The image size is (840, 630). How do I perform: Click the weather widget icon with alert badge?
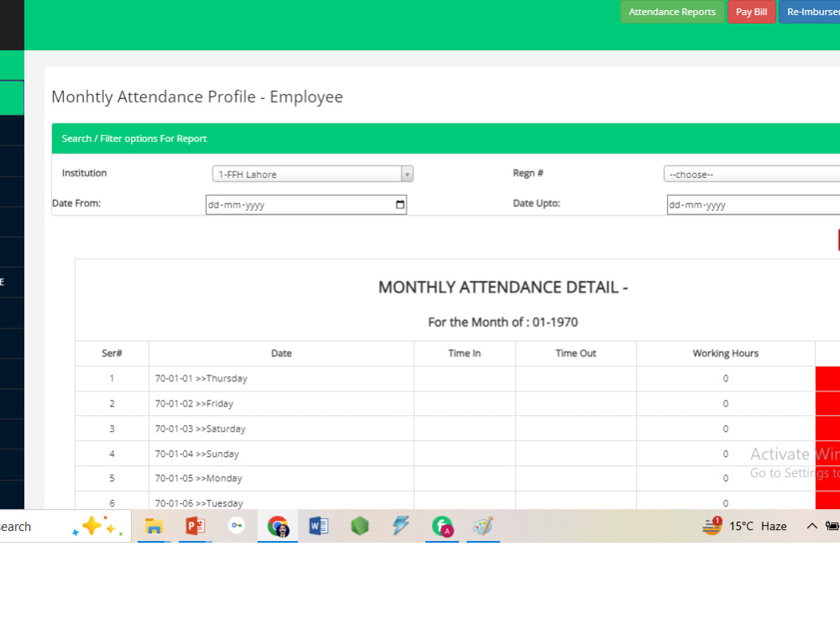click(712, 526)
